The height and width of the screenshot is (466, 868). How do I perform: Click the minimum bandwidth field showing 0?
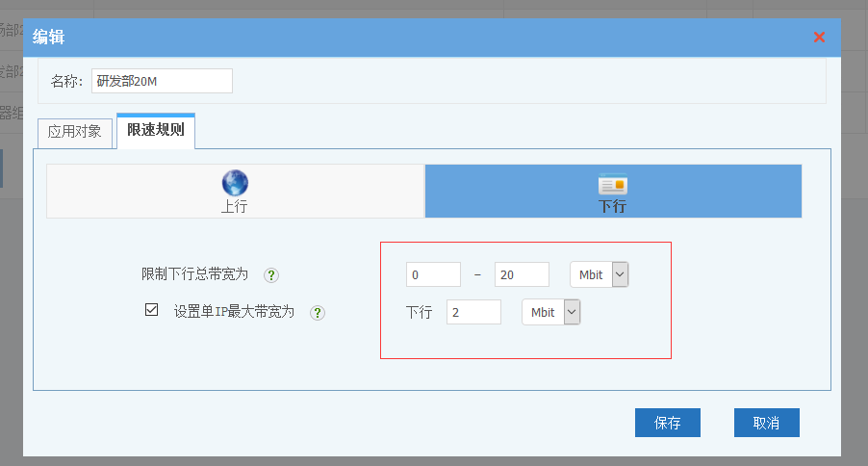(433, 274)
